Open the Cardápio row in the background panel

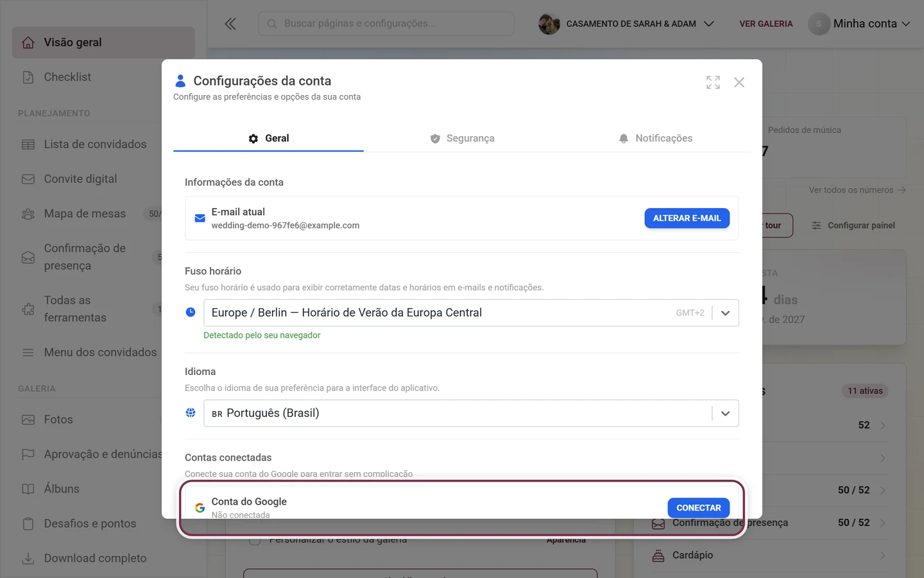769,556
